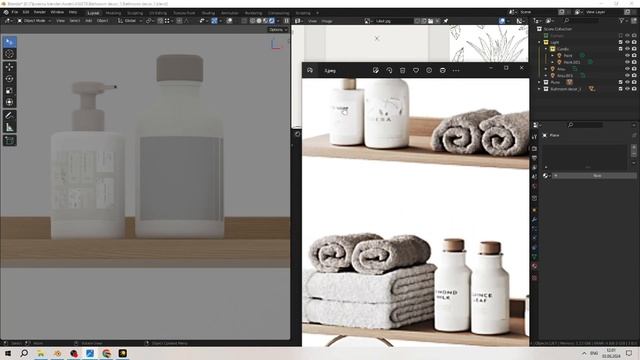
Task: Click the open image folder icon
Action: (x=430, y=21)
